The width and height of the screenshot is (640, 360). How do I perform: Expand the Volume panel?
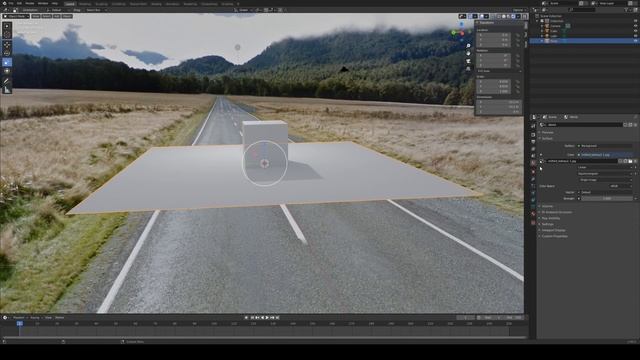click(x=547, y=206)
